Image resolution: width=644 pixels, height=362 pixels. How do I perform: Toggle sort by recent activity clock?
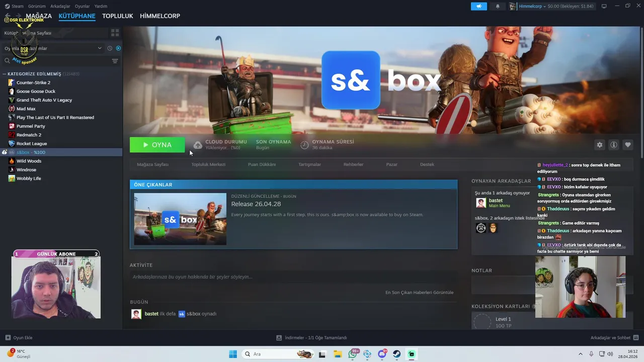(110, 48)
